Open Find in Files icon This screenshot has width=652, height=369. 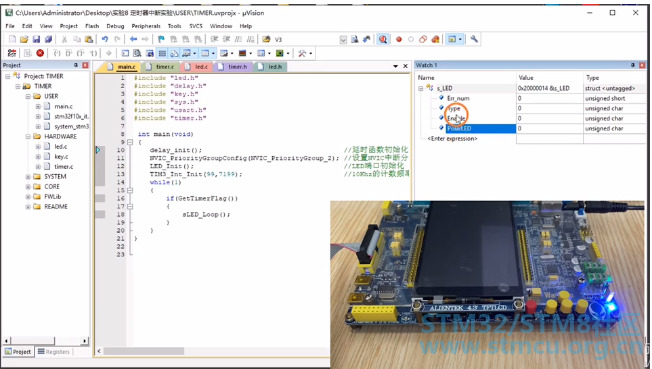[x=266, y=39]
